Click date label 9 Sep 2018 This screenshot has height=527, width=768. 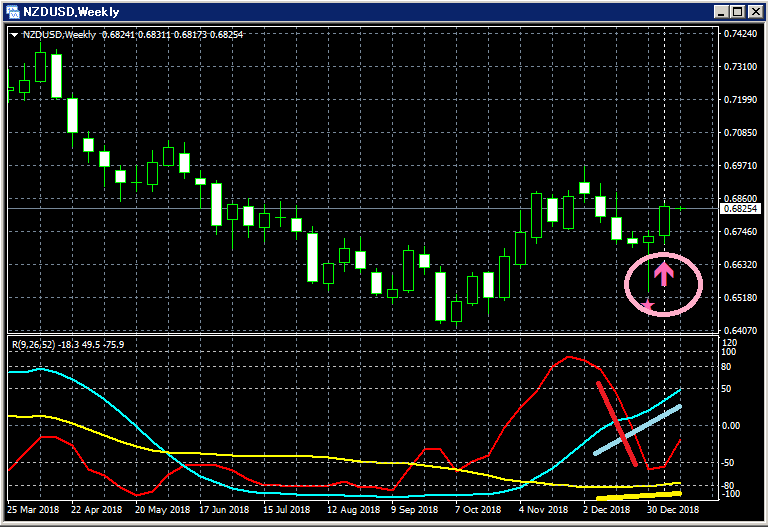click(414, 509)
